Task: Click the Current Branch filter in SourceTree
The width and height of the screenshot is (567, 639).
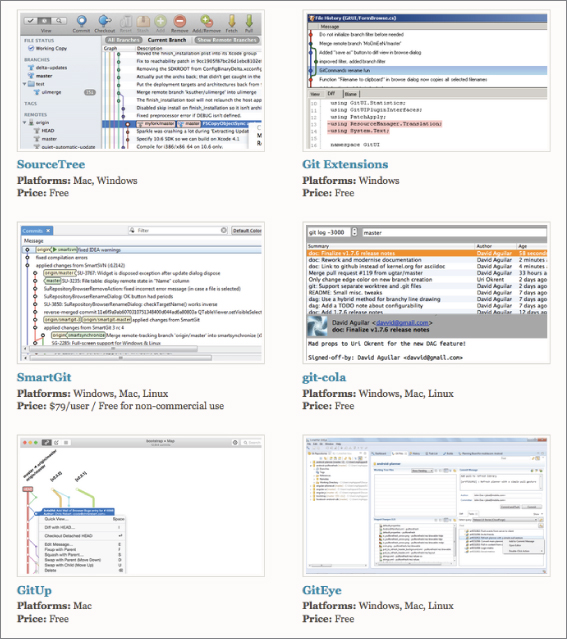Action: 167,40
